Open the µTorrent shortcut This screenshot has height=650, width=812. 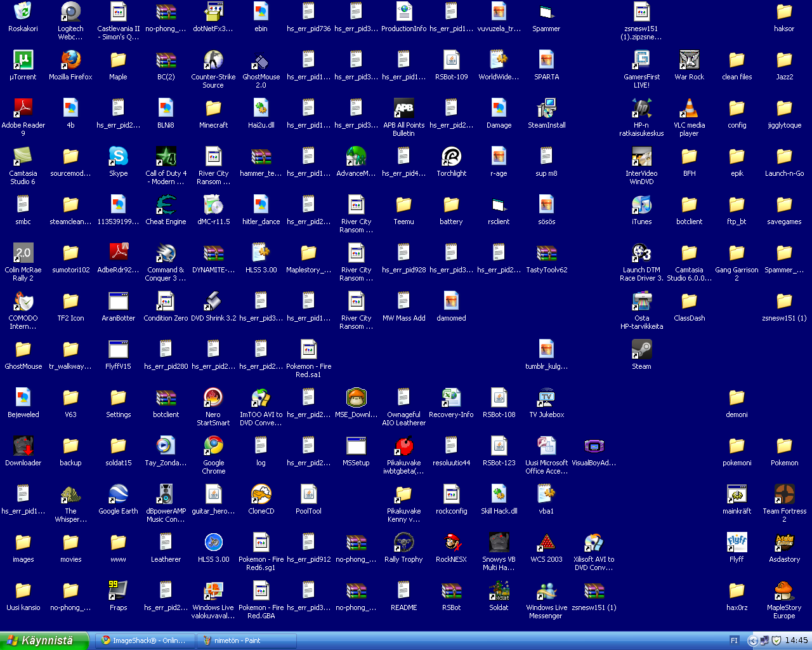click(23, 60)
